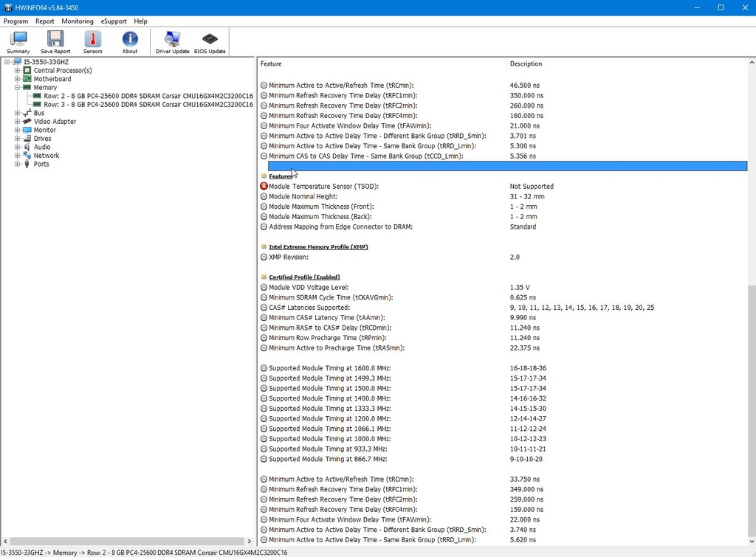The image size is (756, 557).
Task: Launch Driver Update from the toolbar
Action: point(173,42)
